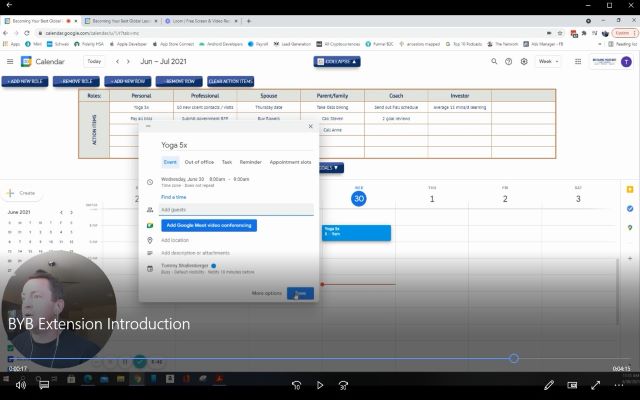Click the Thursday date cell under Spouse
Viewport: 640px width, 400px height.
[x=269, y=107]
